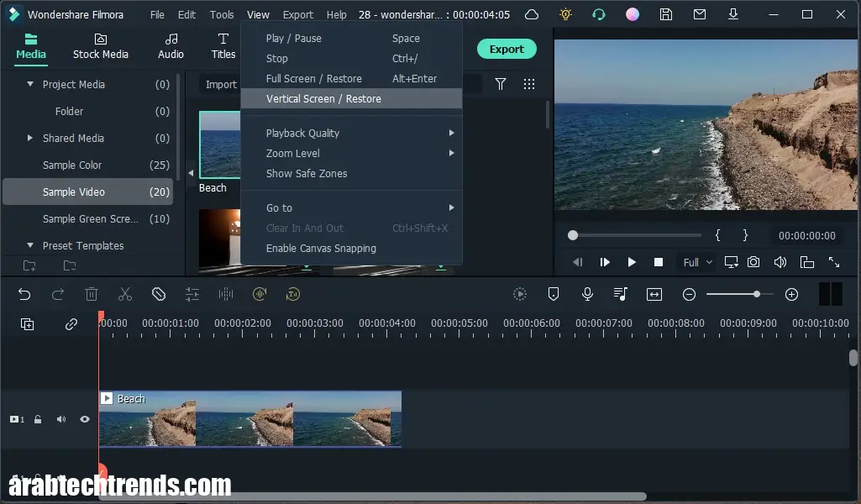Click the Delete icon in the timeline toolbar
This screenshot has height=504, width=861.
(92, 294)
